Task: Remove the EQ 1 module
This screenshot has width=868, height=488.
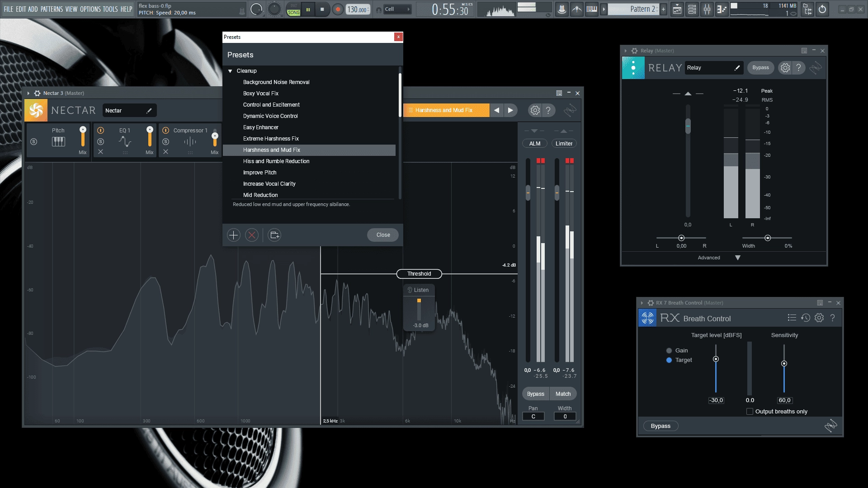Action: click(x=101, y=152)
